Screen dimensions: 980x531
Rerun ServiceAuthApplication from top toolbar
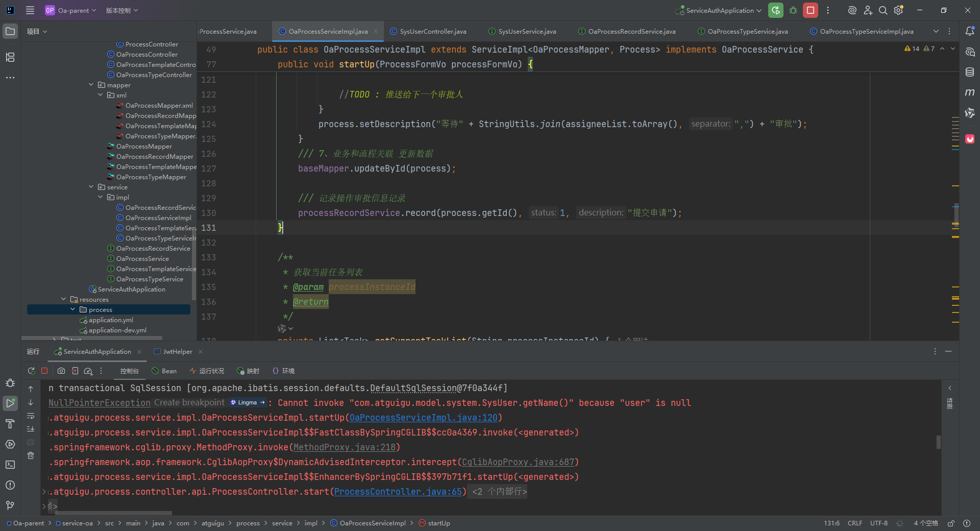[776, 10]
